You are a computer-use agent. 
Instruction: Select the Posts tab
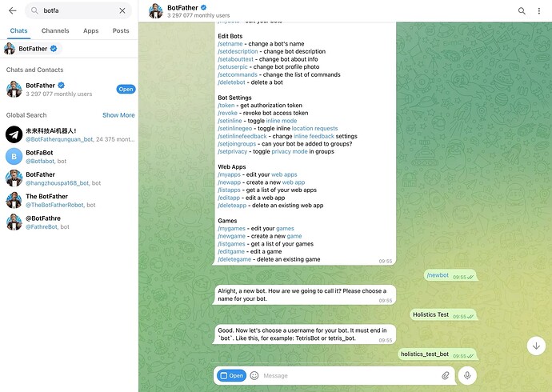[121, 30]
